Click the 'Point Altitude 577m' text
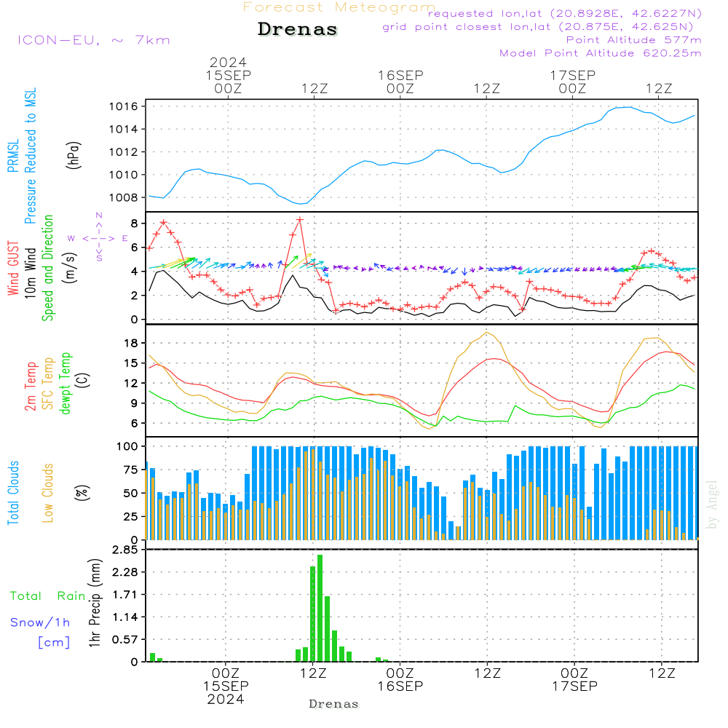Image resolution: width=728 pixels, height=728 pixels. [x=634, y=40]
